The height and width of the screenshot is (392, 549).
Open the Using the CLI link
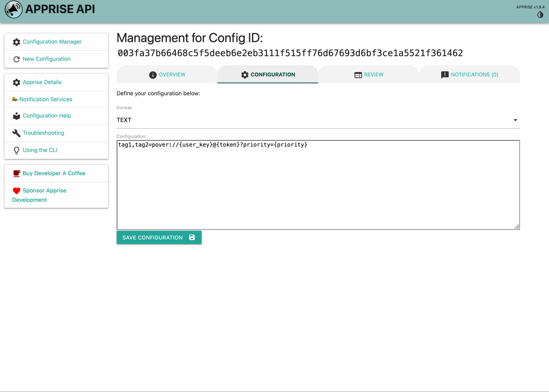(x=40, y=150)
